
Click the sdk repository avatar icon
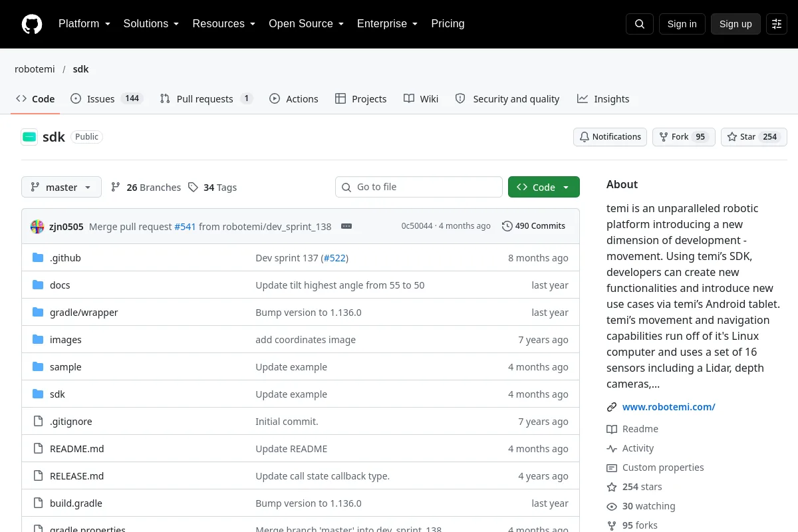coord(29,137)
